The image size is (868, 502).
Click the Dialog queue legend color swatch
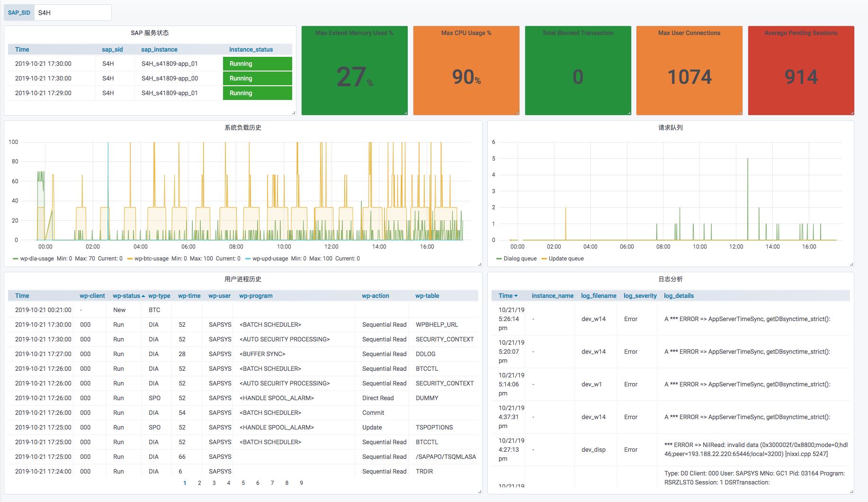(x=499, y=259)
